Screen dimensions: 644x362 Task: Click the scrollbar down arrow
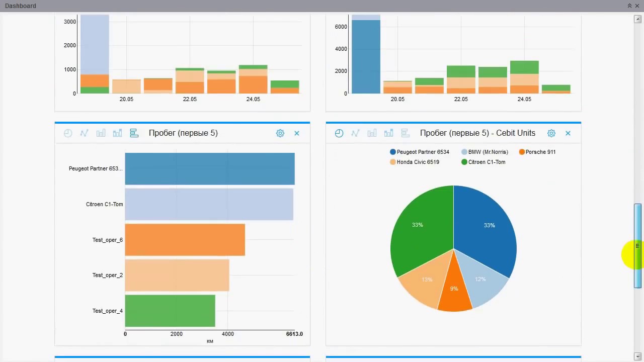637,356
